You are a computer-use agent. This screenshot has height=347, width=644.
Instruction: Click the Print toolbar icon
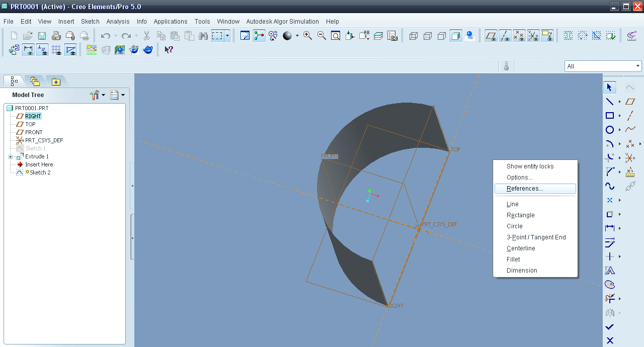pos(56,36)
